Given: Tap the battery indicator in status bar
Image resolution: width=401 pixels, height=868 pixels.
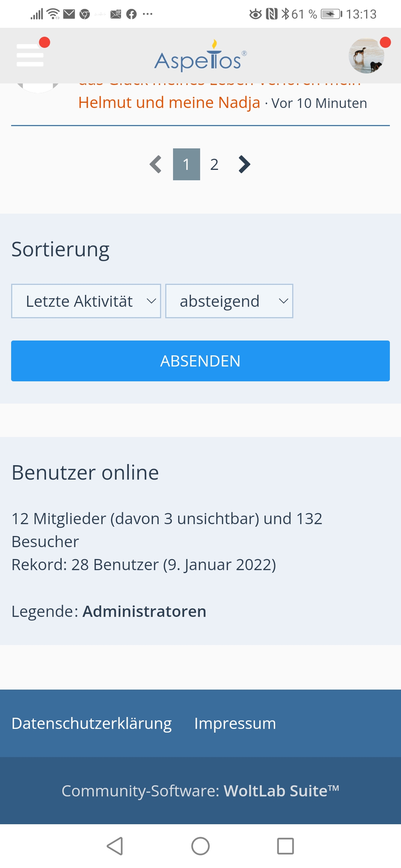Looking at the screenshot, I should click(x=331, y=14).
